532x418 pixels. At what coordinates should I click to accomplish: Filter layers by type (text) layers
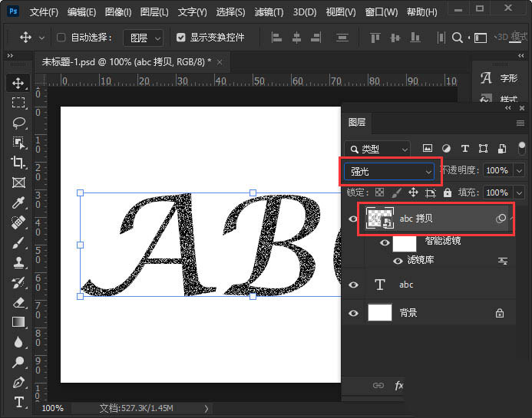465,148
